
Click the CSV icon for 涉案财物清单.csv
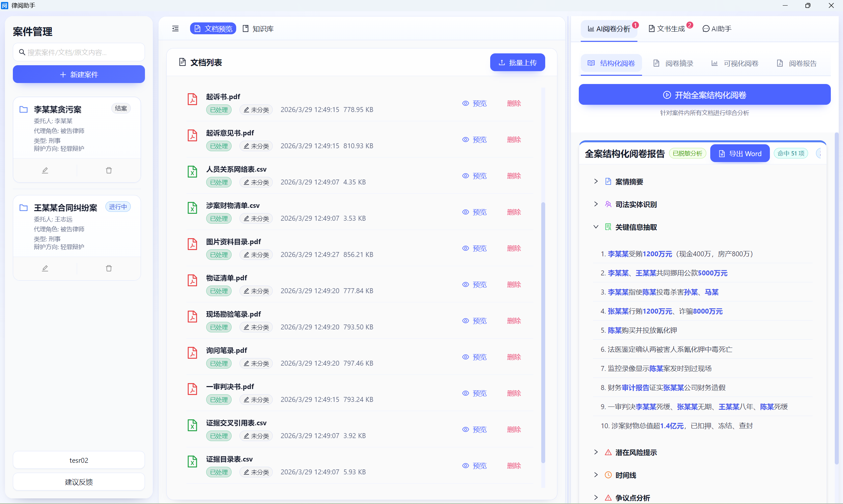192,208
